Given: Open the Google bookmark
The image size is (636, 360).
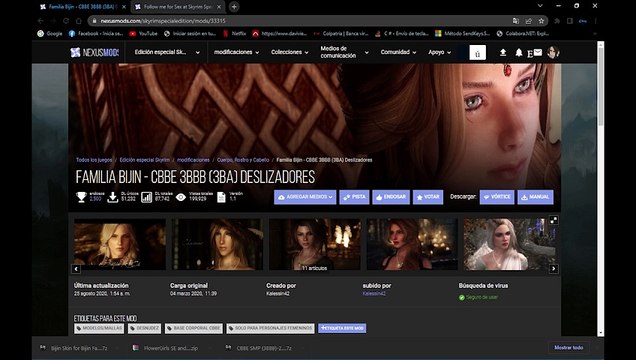Looking at the screenshot, I should (x=49, y=34).
